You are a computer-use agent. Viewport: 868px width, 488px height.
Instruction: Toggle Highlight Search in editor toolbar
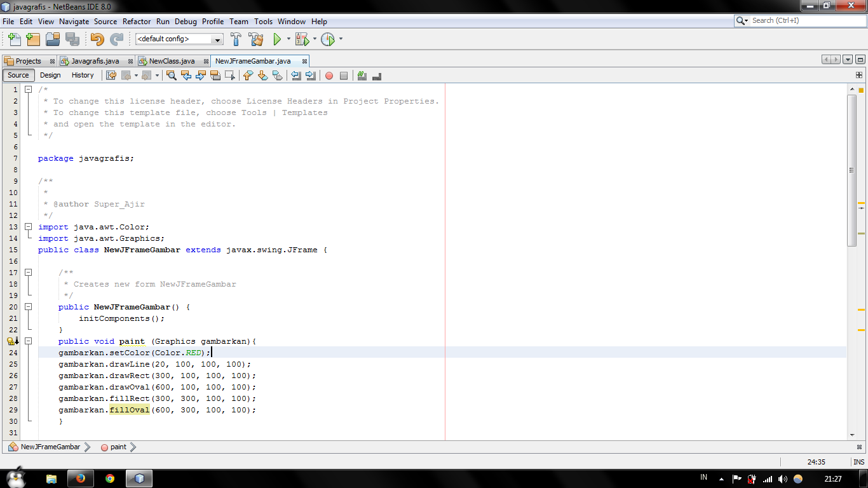point(215,76)
